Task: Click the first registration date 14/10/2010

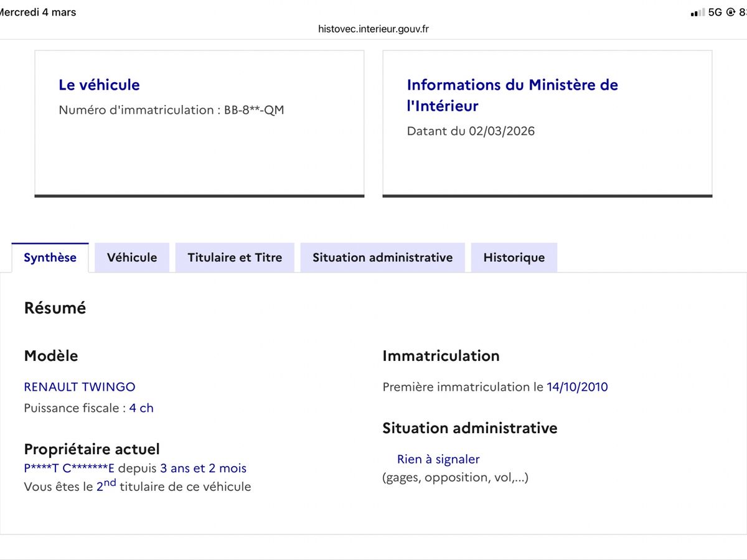Action: click(577, 387)
